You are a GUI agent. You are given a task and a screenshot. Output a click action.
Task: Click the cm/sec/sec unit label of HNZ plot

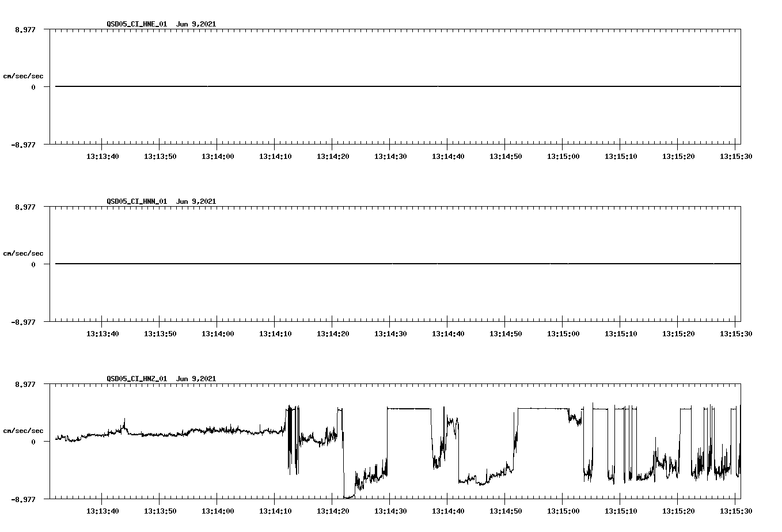click(23, 431)
